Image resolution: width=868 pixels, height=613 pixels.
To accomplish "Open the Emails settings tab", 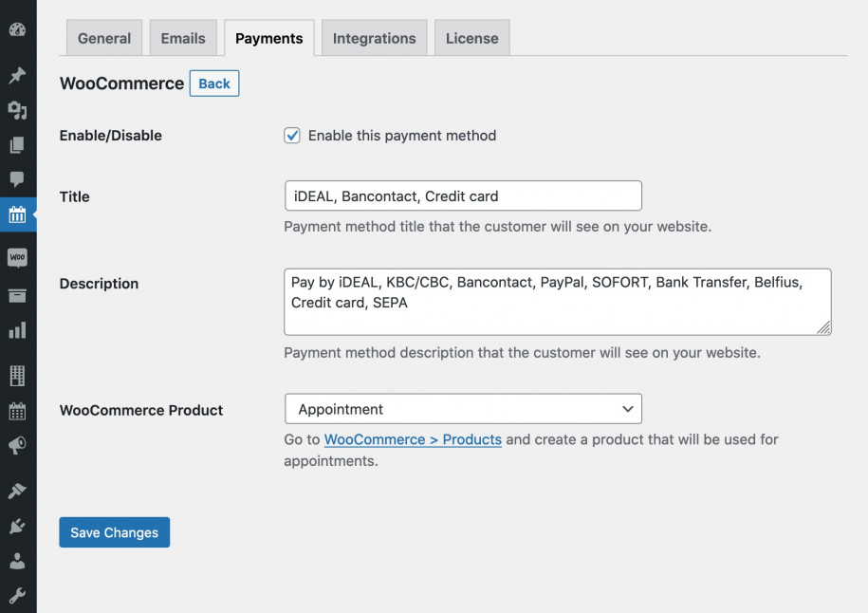I will click(x=183, y=38).
